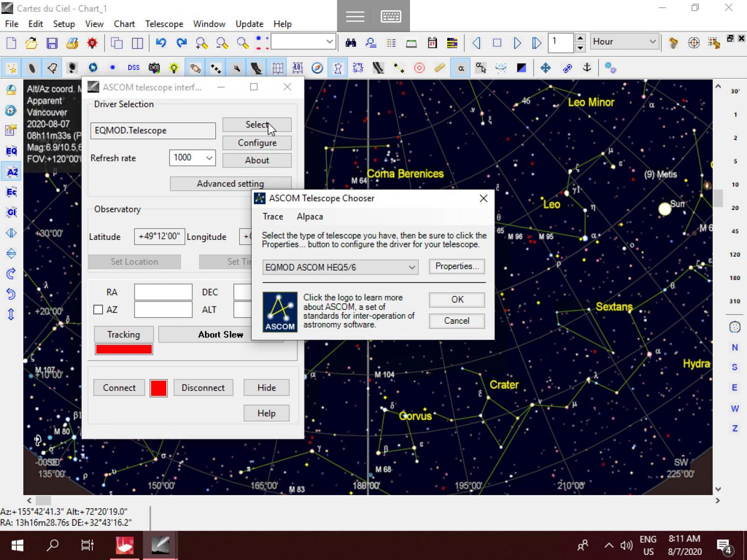Image resolution: width=747 pixels, height=560 pixels.
Task: Open the calendar icon in the toolbar
Action: (x=432, y=43)
